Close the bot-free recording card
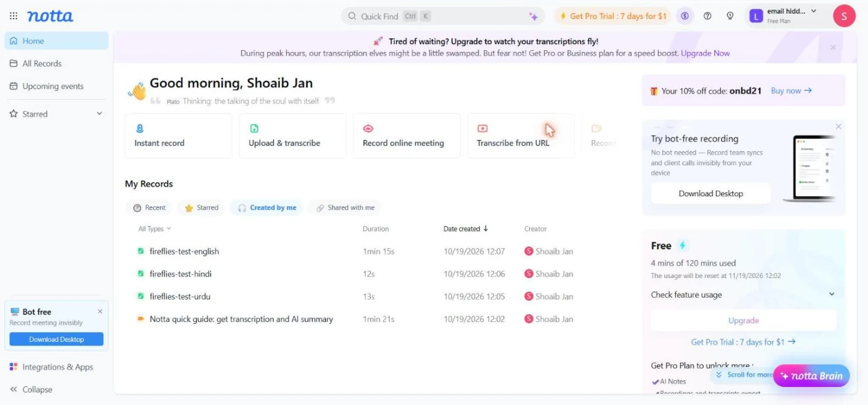Image resolution: width=868 pixels, height=405 pixels. 838,126
